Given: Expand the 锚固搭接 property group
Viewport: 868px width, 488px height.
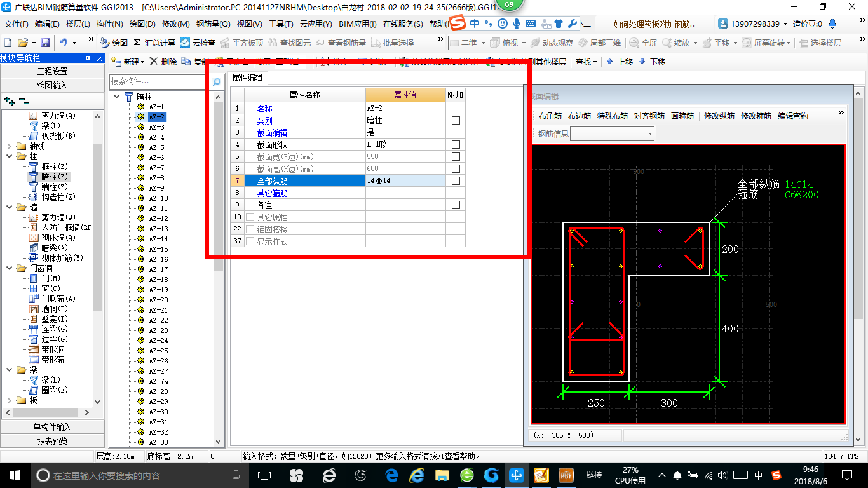Looking at the screenshot, I should click(x=250, y=229).
